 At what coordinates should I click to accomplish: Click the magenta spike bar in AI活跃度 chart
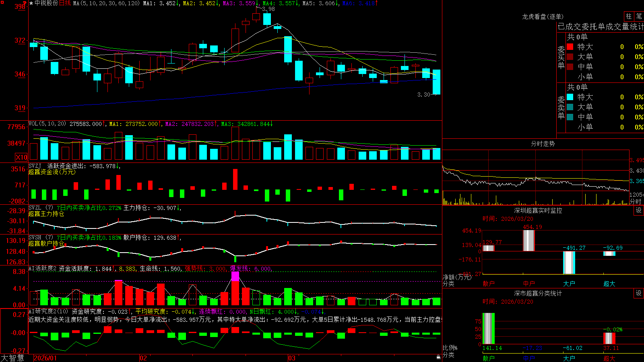[235, 276]
